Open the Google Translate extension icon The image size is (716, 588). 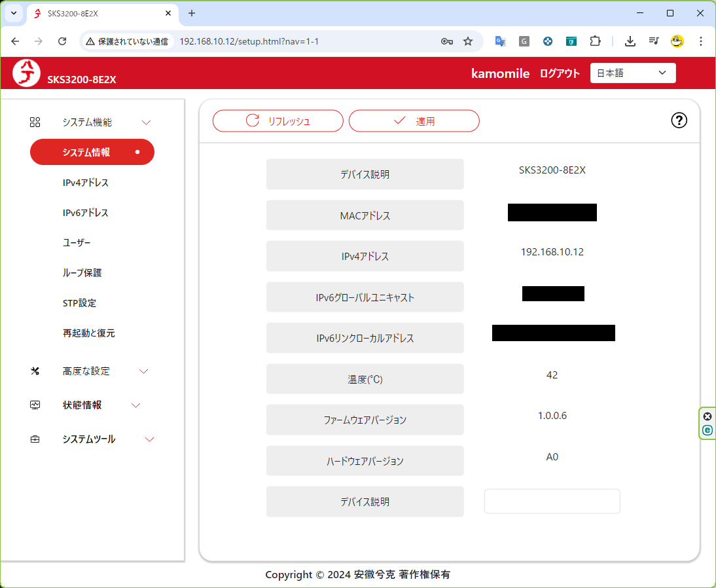(x=501, y=41)
